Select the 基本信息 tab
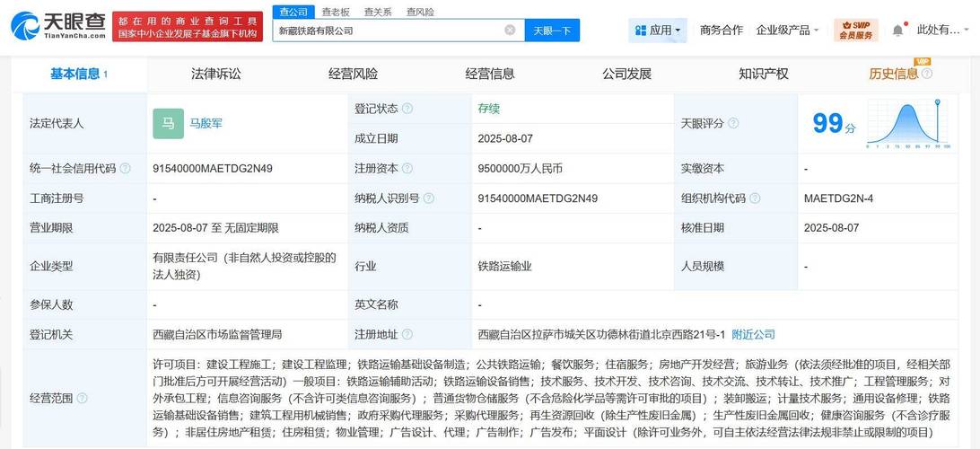The width and height of the screenshot is (980, 449). pos(79,74)
